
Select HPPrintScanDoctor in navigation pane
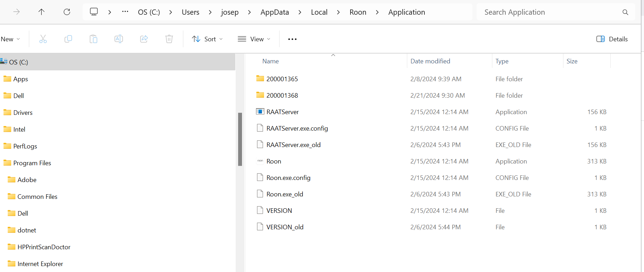click(x=44, y=247)
